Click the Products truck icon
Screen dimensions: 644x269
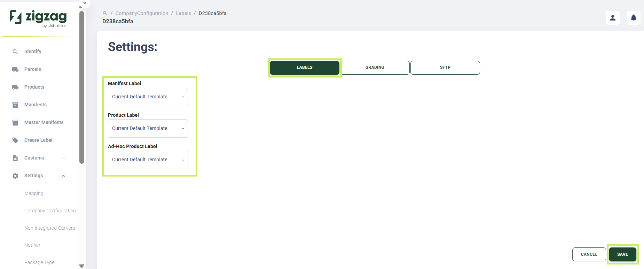tap(15, 87)
